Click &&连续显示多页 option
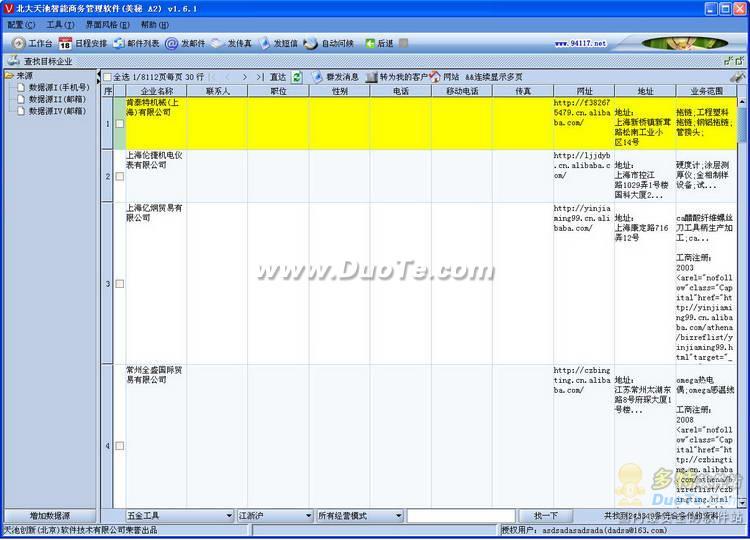 click(x=493, y=77)
